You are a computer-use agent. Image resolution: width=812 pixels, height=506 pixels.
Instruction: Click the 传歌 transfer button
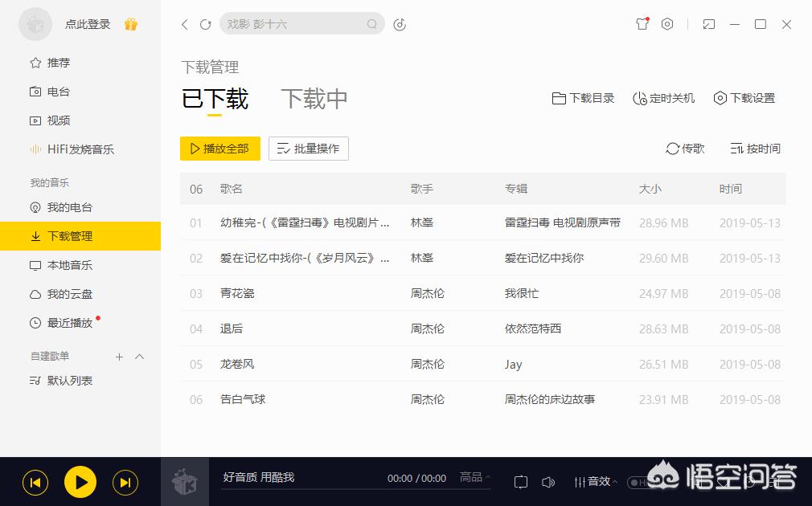pos(685,149)
